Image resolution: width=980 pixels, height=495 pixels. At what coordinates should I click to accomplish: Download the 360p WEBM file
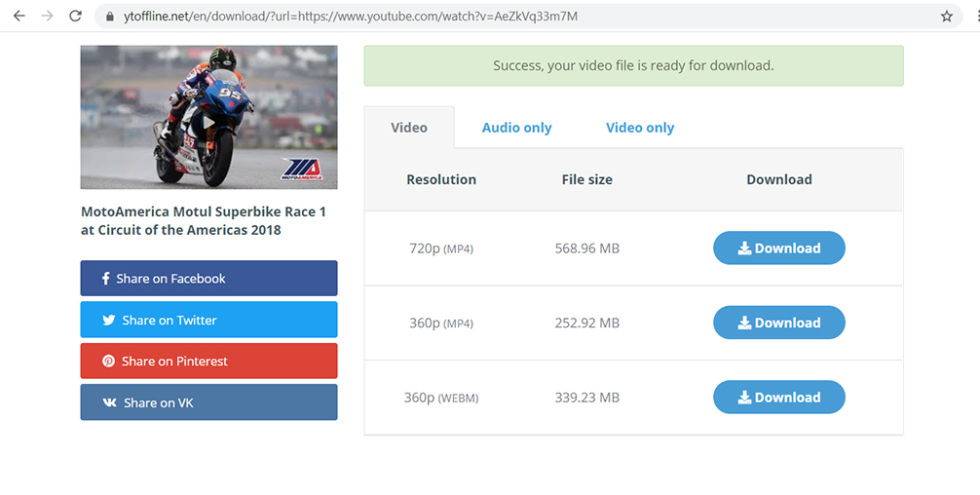click(x=779, y=397)
